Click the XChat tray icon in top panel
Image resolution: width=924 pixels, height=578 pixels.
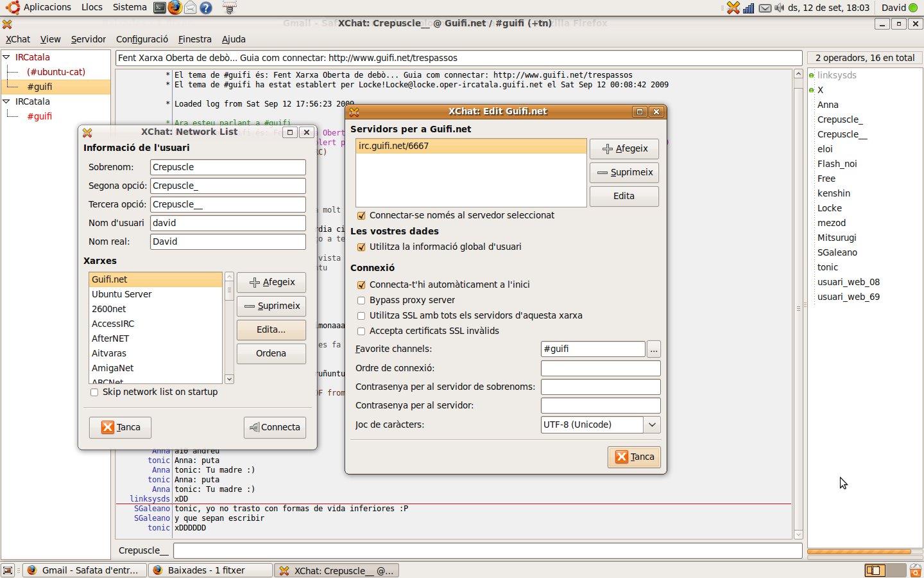[733, 8]
